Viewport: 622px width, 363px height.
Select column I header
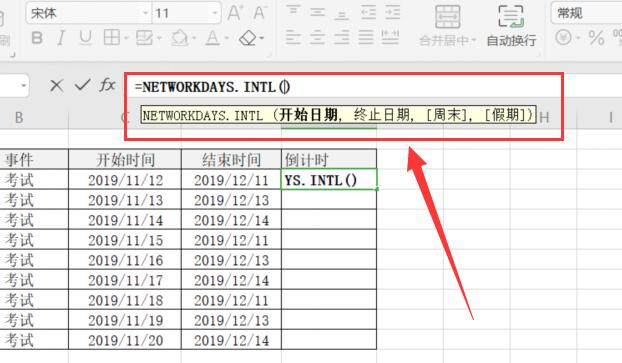(611, 118)
